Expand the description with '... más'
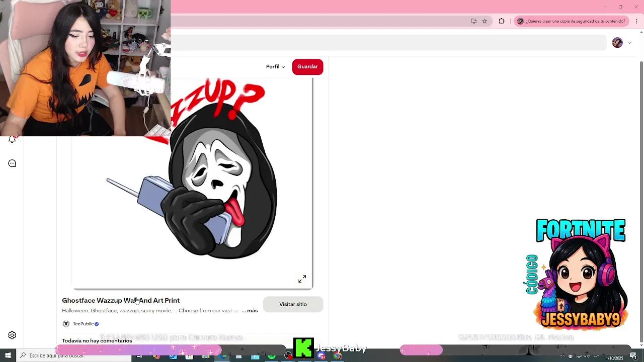644x362 pixels. pyautogui.click(x=250, y=311)
